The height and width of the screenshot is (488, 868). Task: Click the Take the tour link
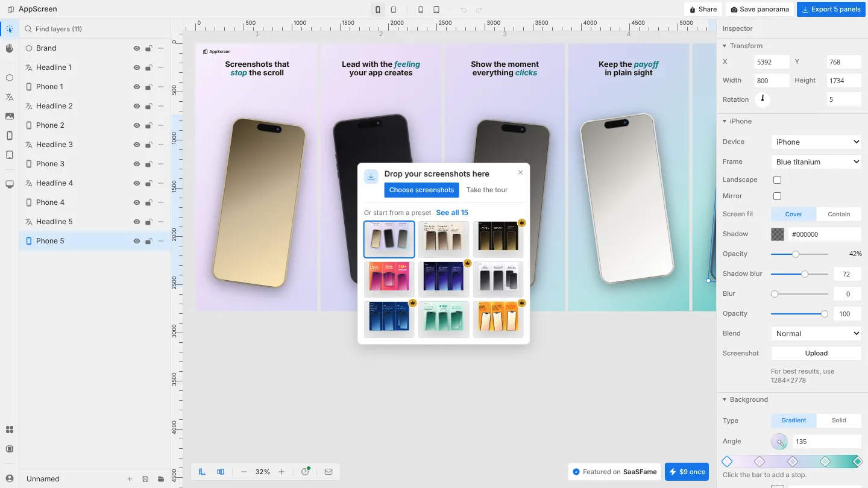click(487, 190)
